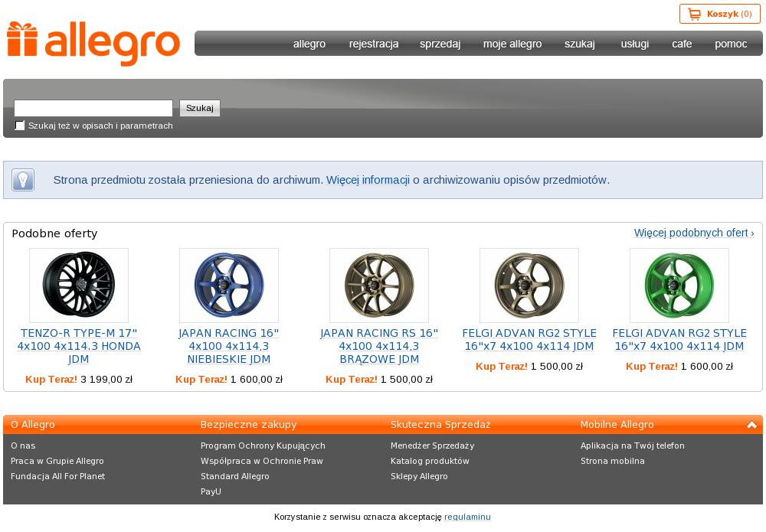Open Aplikacja na Twój telefon link
Viewport: 766px width, 532px height.
click(x=633, y=446)
